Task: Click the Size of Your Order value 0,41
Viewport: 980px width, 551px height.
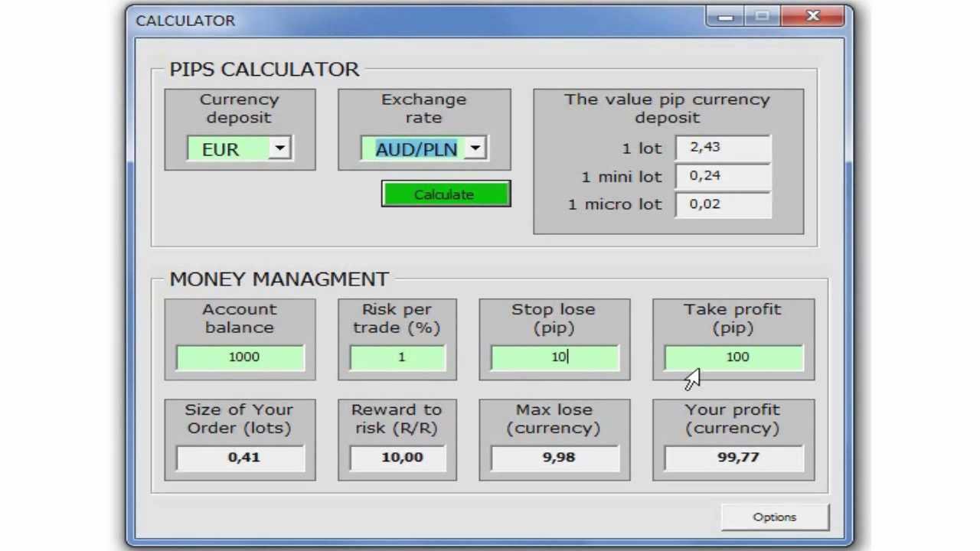Action: coord(240,458)
